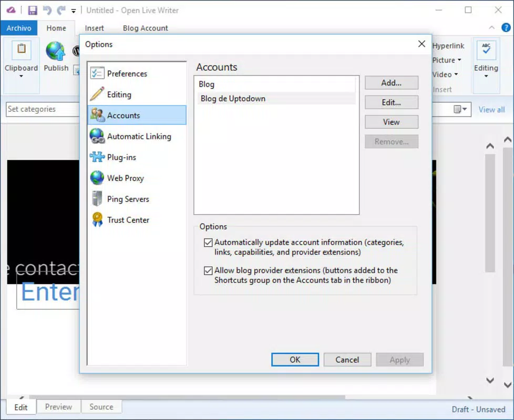Image resolution: width=514 pixels, height=420 pixels.
Task: Open the Video dropdown in ribbon
Action: click(445, 75)
